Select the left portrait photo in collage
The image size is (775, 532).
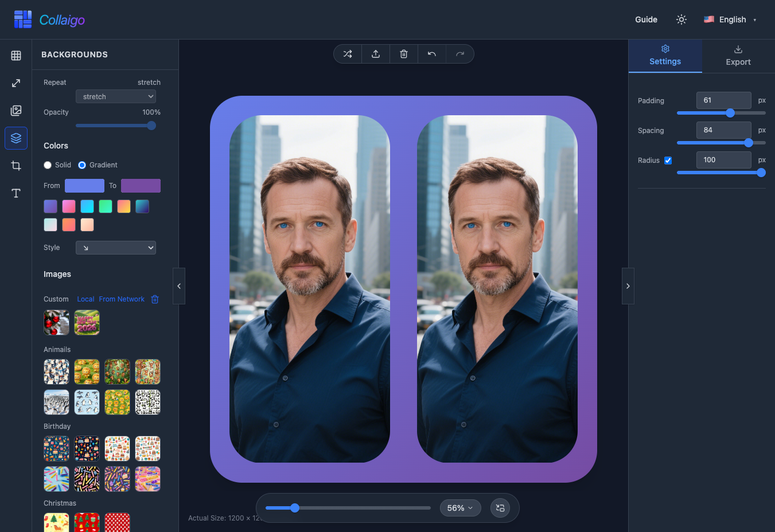(310, 289)
